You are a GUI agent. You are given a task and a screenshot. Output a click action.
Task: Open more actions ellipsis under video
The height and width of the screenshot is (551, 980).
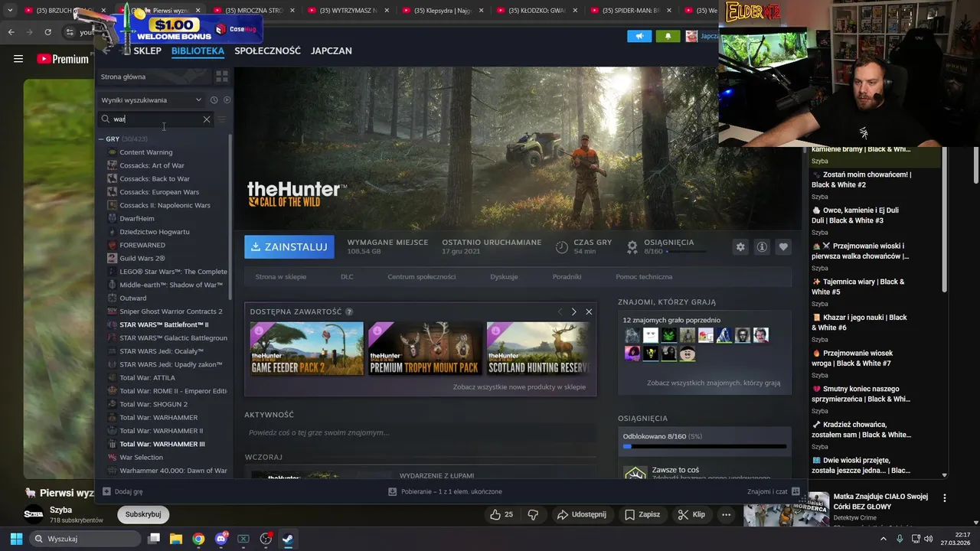click(x=726, y=515)
